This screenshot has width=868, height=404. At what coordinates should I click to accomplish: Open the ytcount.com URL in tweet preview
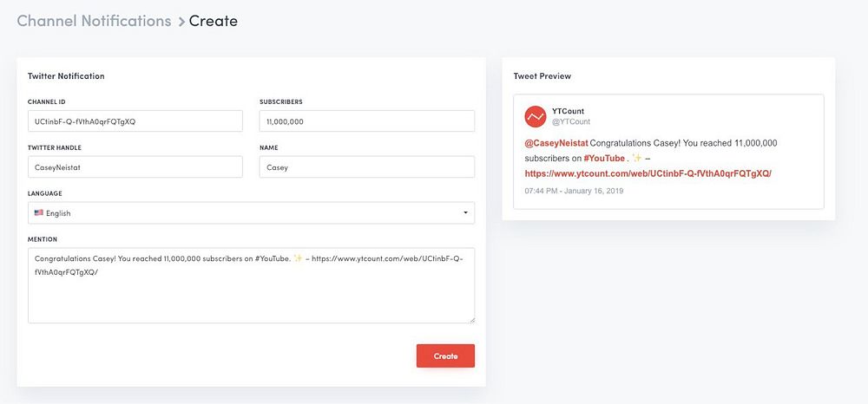coord(648,173)
